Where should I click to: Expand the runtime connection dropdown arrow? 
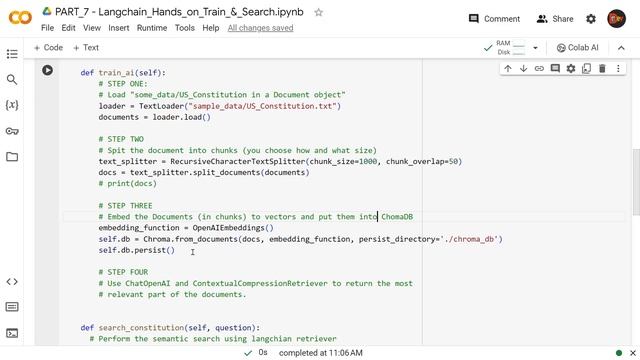(535, 48)
